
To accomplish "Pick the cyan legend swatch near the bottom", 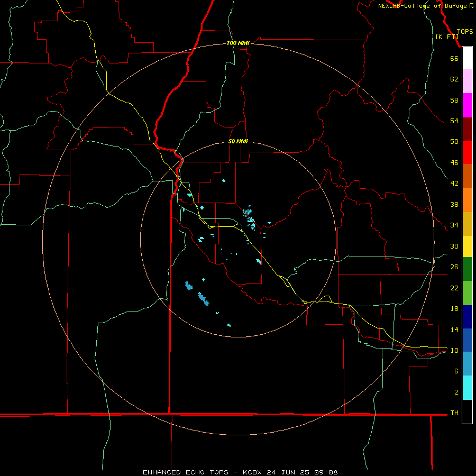I will 467,388.
